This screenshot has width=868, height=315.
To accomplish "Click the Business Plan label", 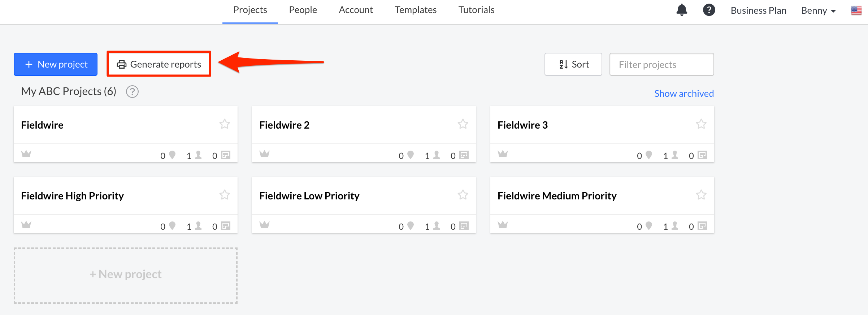I will (759, 10).
